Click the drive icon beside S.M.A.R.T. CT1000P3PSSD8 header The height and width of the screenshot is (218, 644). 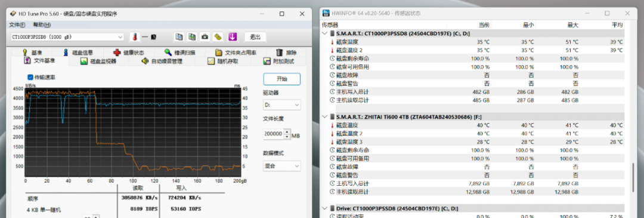[332, 33]
